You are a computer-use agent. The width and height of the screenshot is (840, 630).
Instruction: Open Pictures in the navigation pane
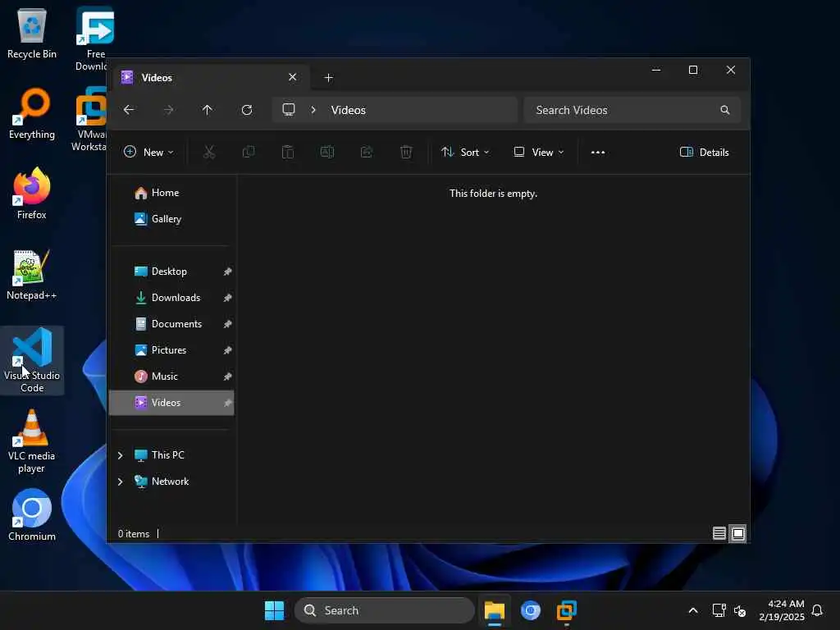pyautogui.click(x=171, y=350)
